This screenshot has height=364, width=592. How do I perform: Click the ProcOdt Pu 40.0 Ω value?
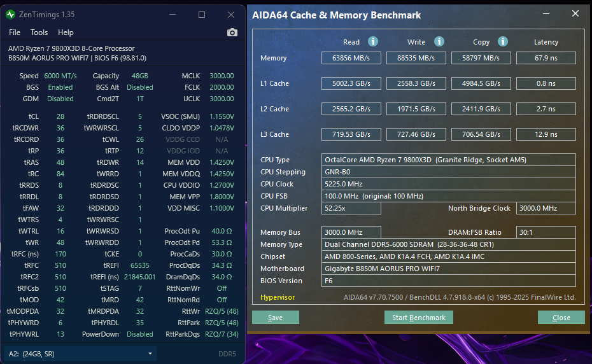222,231
